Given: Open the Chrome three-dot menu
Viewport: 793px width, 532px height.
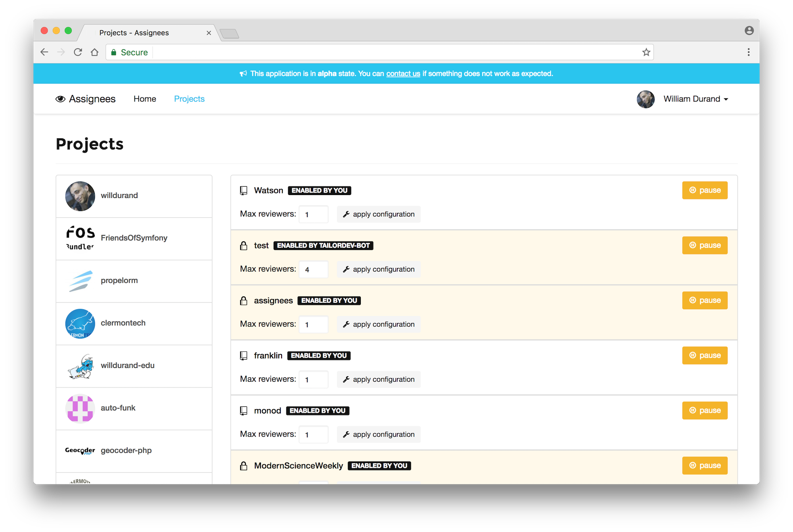Looking at the screenshot, I should 748,52.
